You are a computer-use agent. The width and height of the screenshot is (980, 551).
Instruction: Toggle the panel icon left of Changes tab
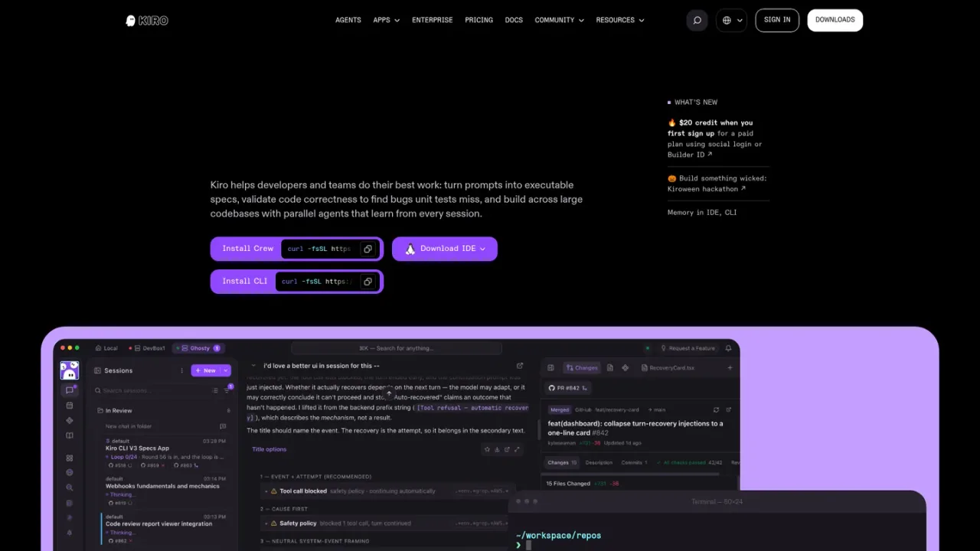tap(550, 368)
